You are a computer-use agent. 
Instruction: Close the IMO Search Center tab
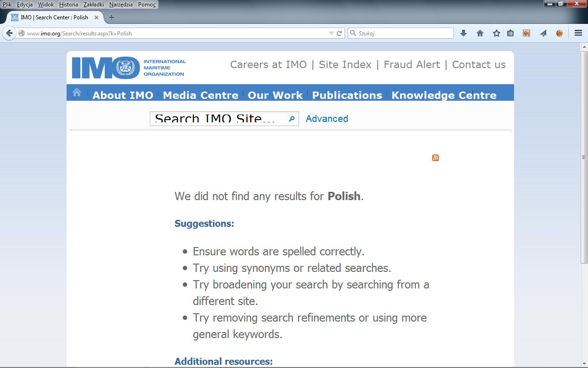(x=96, y=17)
